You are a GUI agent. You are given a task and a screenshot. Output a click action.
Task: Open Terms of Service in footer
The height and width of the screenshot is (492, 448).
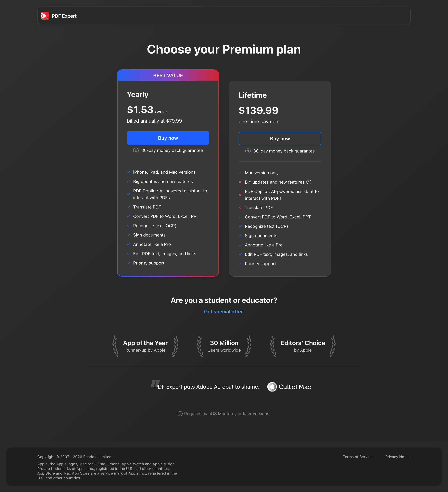[x=357, y=457]
